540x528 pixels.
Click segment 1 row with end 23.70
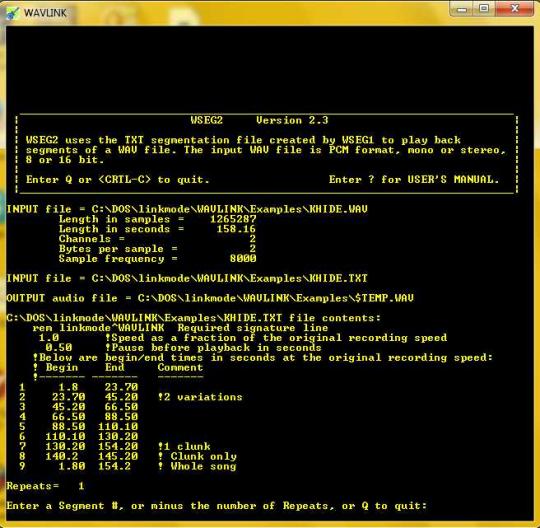point(79,387)
